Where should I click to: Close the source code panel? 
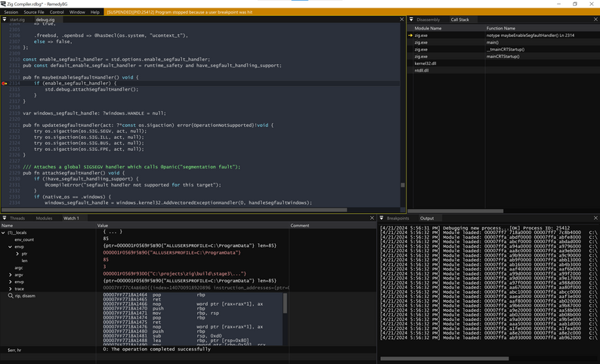coord(402,20)
